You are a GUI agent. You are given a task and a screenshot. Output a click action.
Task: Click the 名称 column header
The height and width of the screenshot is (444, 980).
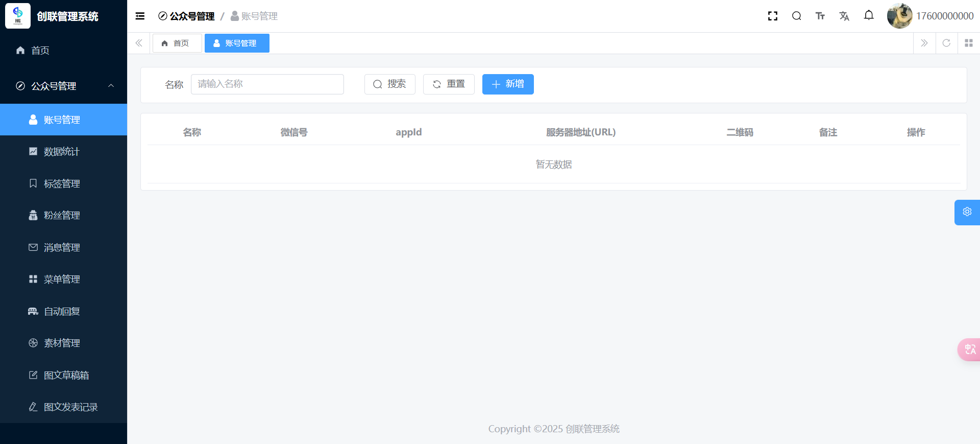(192, 132)
